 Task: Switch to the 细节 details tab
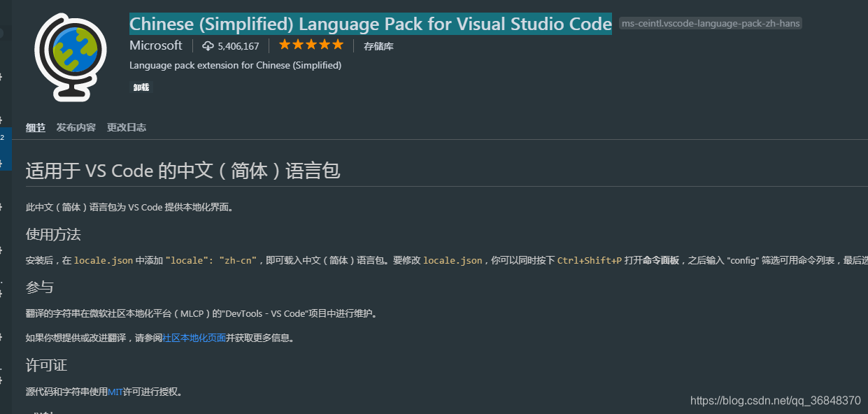pyautogui.click(x=36, y=127)
